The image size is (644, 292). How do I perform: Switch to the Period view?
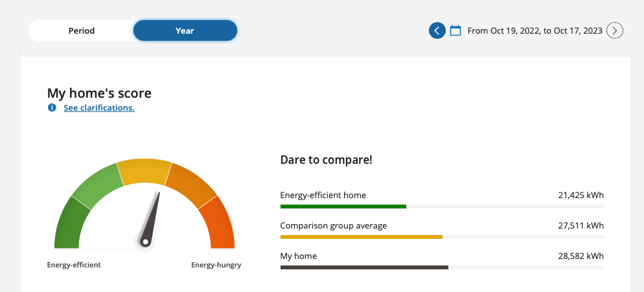(82, 30)
